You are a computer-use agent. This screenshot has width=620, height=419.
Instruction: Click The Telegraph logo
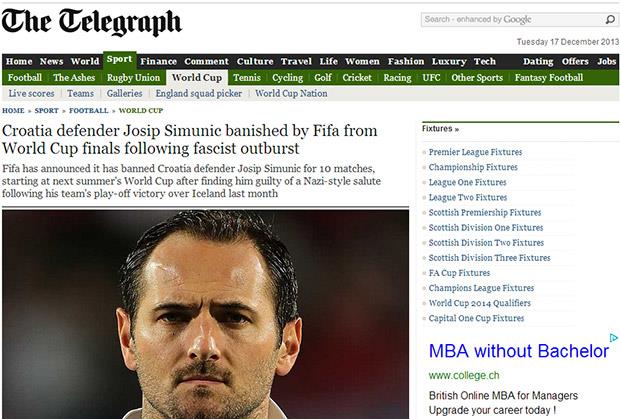91,23
